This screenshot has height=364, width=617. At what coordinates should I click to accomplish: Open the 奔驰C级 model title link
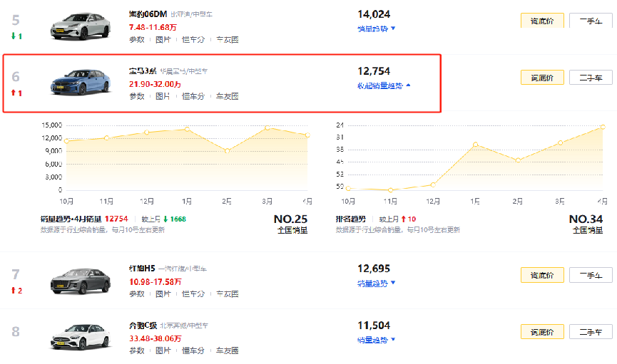143,326
